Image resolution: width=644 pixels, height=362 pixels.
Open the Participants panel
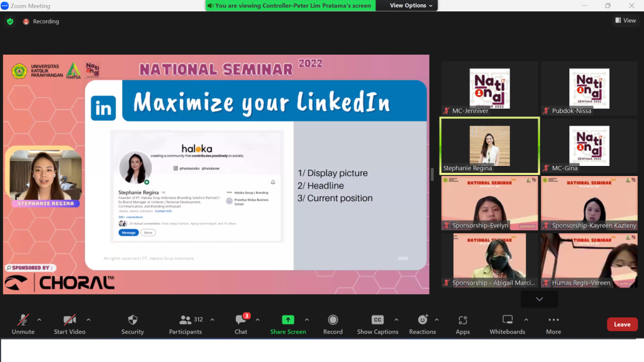click(x=186, y=320)
